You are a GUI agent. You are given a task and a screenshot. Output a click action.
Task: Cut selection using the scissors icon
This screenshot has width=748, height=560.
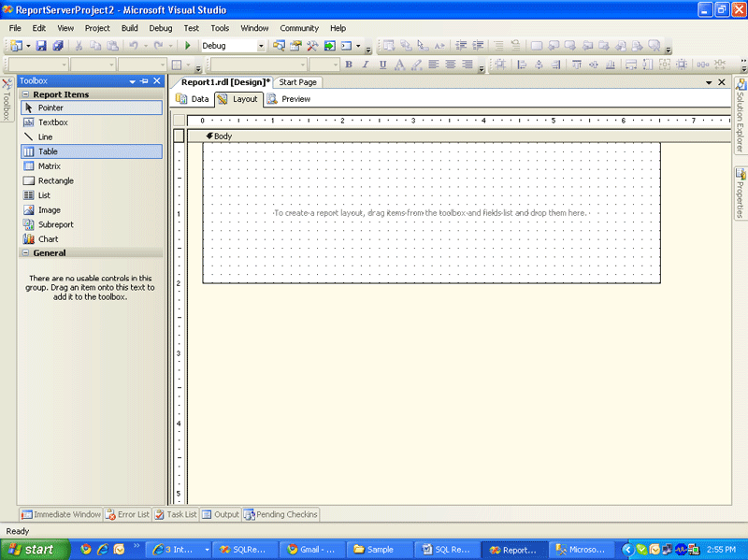pyautogui.click(x=79, y=46)
